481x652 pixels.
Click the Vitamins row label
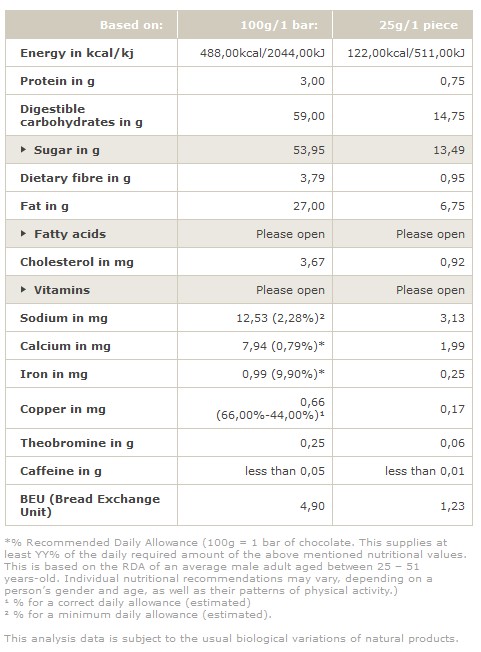point(62,290)
